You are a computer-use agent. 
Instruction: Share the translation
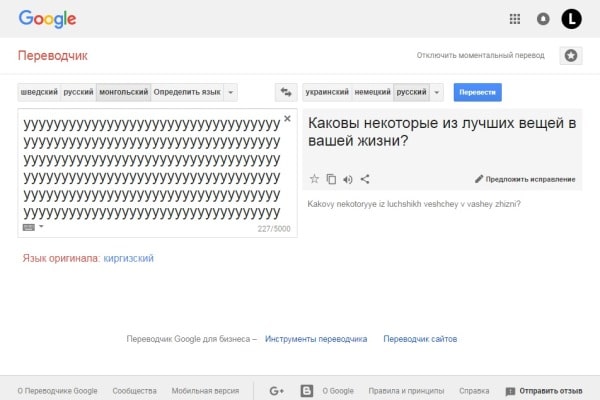click(365, 179)
